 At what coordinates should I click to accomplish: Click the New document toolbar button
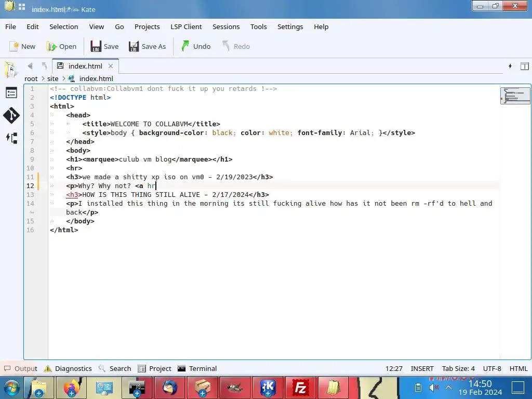pos(22,46)
